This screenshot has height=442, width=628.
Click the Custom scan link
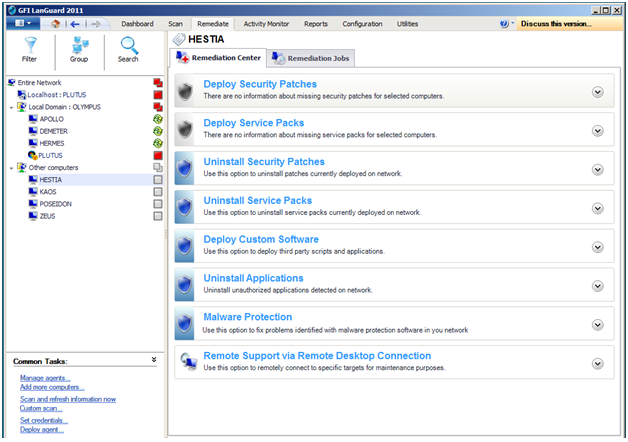41,408
